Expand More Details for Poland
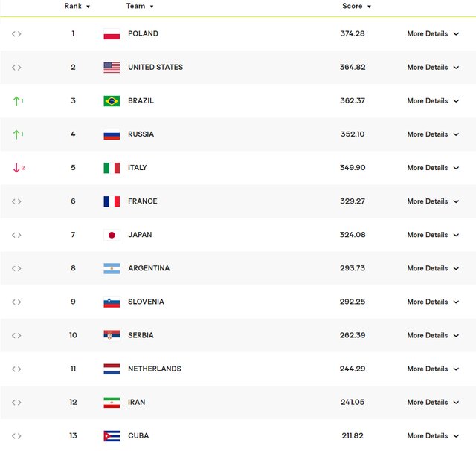This screenshot has width=476, height=451. [433, 34]
